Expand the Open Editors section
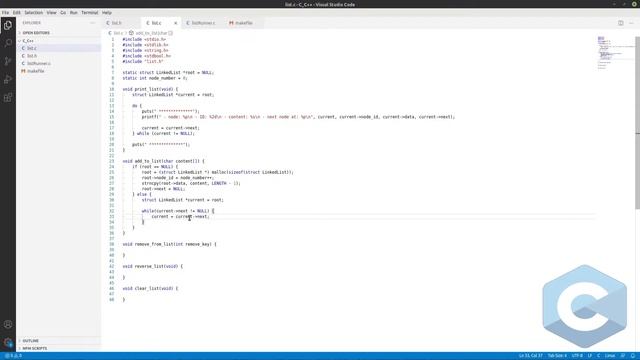640x360 pixels. (x=59, y=33)
